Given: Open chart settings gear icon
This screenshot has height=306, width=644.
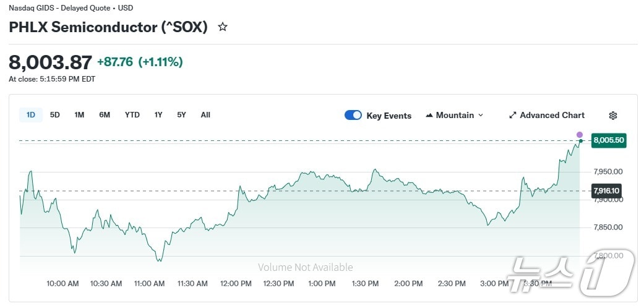Looking at the screenshot, I should pyautogui.click(x=613, y=116).
